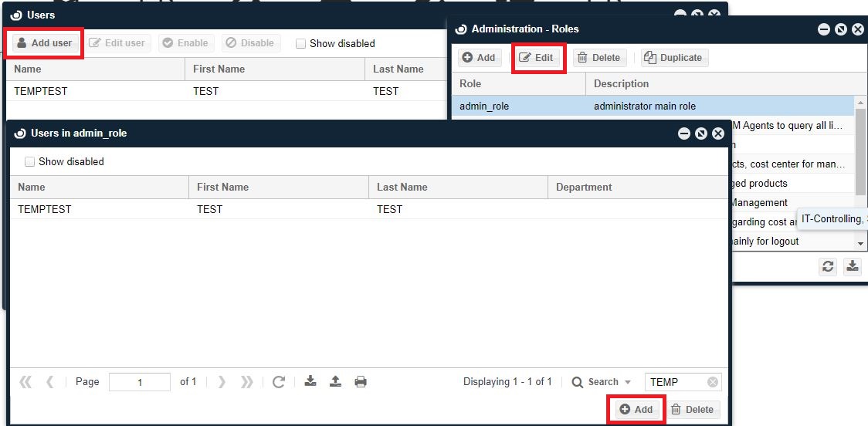Refresh the Users in admin_role list
Viewport: 868px width, 426px height.
[x=279, y=382]
